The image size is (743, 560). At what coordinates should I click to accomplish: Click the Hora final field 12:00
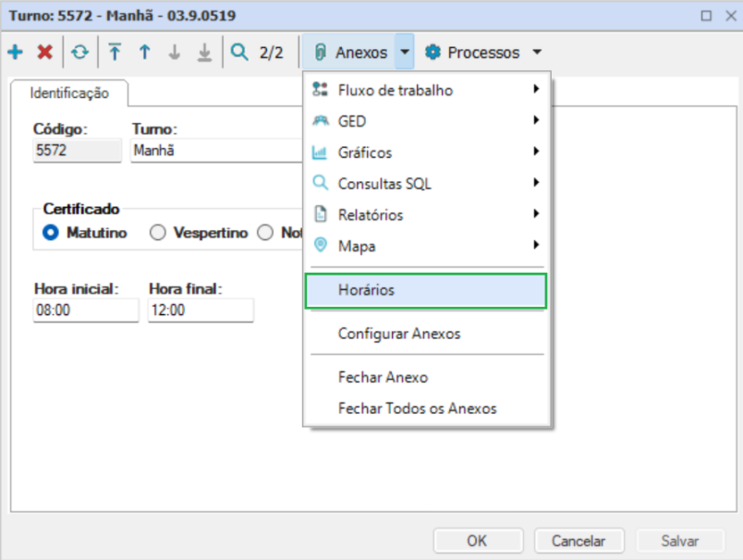[x=201, y=310]
